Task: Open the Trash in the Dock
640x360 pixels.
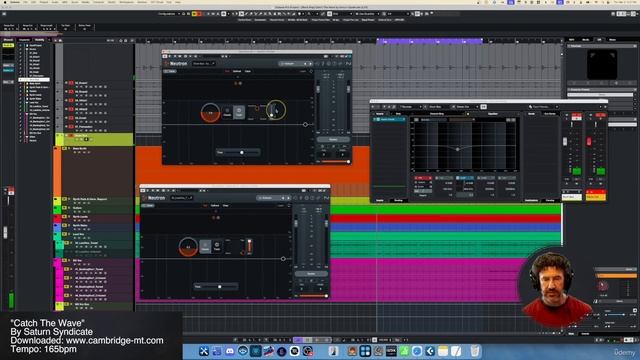Action: click(474, 351)
